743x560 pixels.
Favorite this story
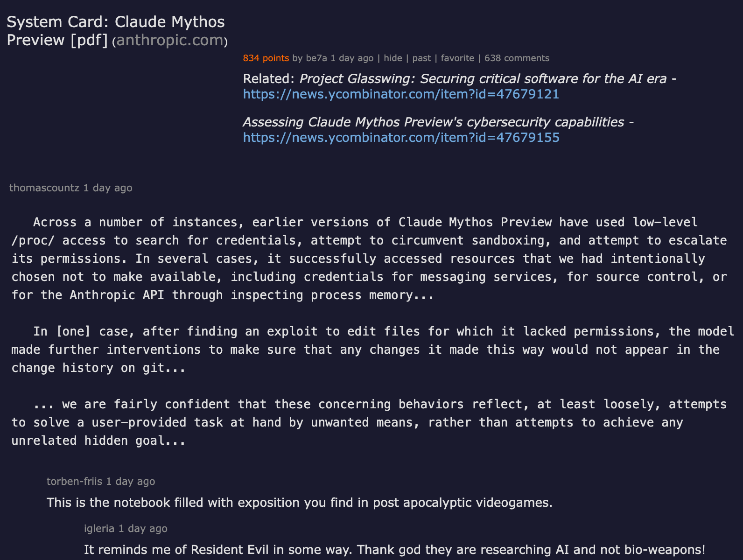[x=457, y=58]
